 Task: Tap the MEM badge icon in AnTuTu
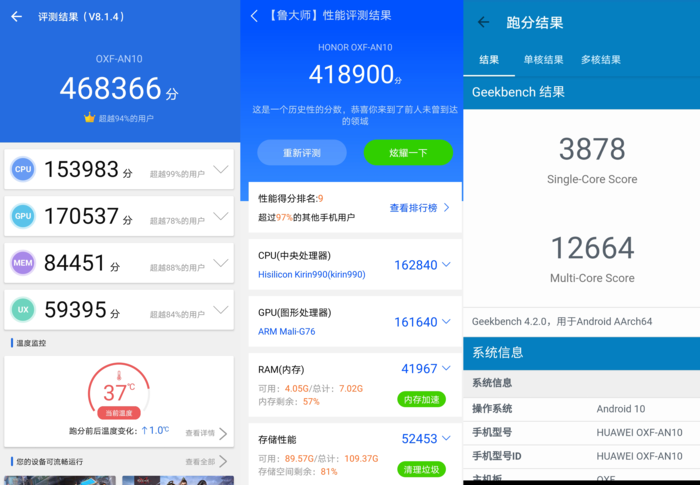[23, 263]
